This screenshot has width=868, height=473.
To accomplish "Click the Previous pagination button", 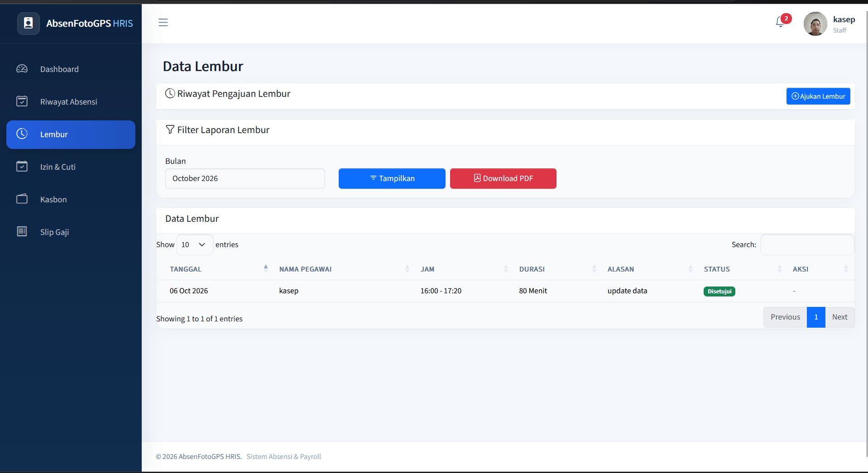I will click(785, 317).
